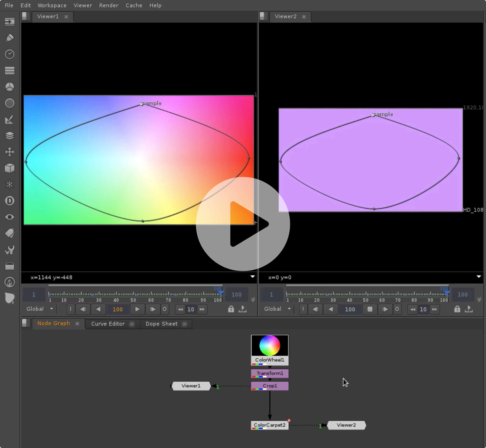This screenshot has height=448, width=486.
Task: Click the Channel nodes stacked-bars icon
Action: (x=9, y=71)
